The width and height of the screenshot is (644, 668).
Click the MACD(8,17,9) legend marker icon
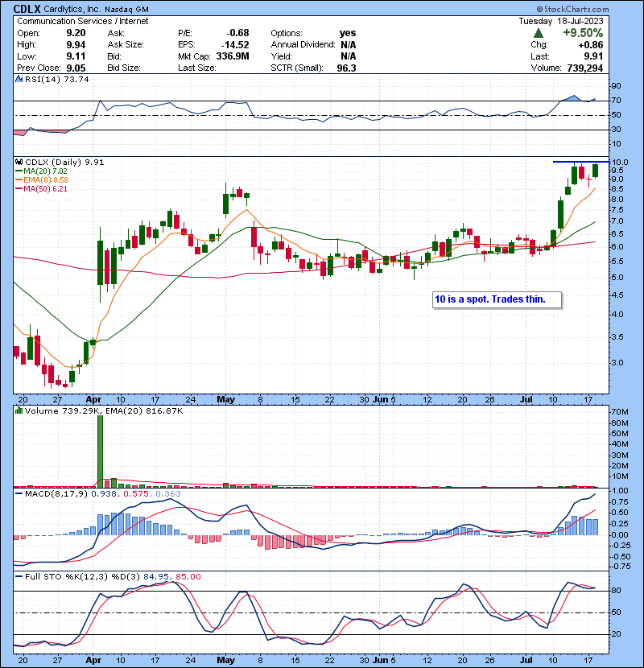tap(17, 492)
